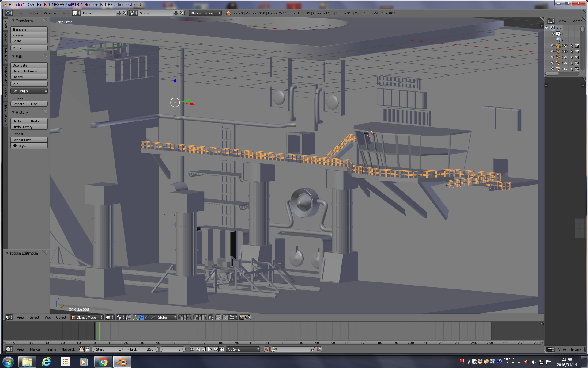Click the Global transform orientation dropdown
The height and width of the screenshot is (368, 588).
(165, 317)
